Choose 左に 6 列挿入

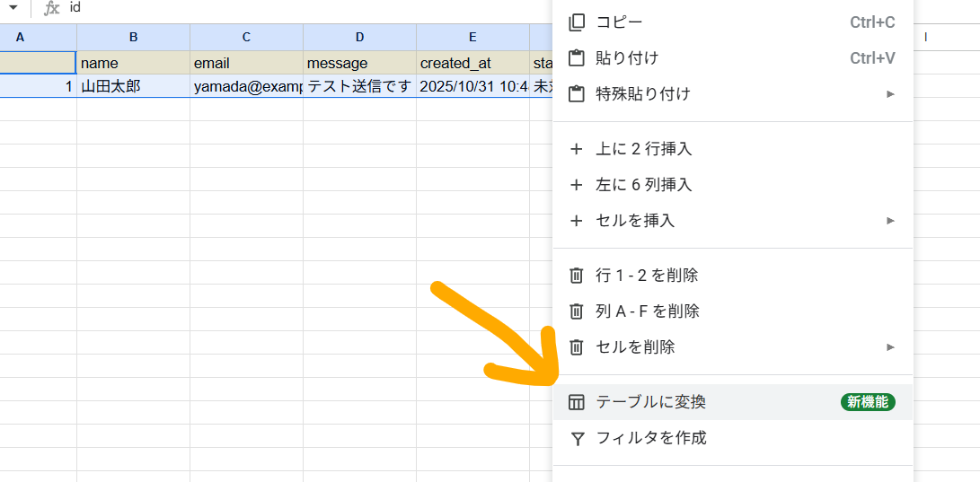click(x=732, y=185)
